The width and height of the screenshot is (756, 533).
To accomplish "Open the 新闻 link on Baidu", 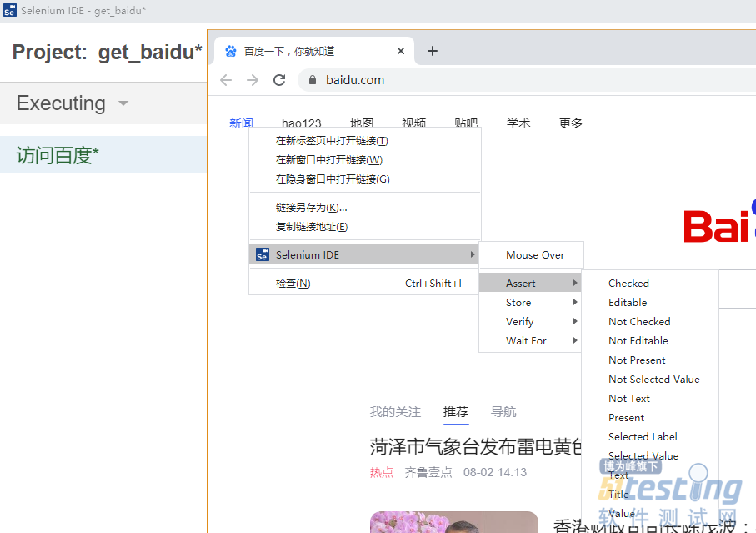I will pos(241,123).
